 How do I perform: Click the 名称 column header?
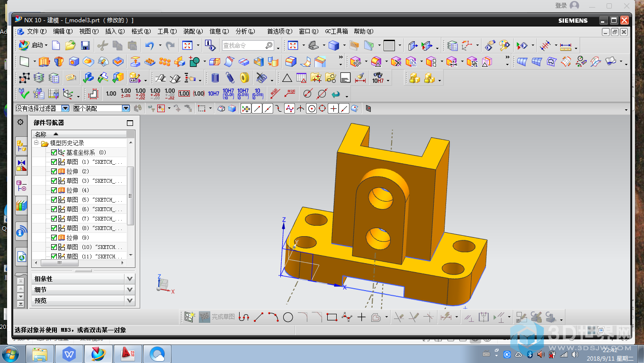coord(41,134)
